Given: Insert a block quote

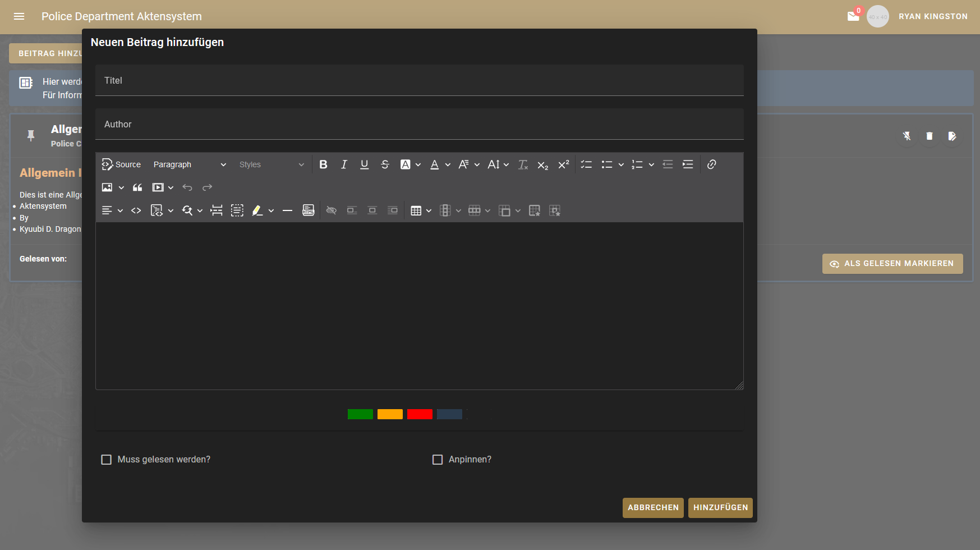Looking at the screenshot, I should [x=137, y=187].
